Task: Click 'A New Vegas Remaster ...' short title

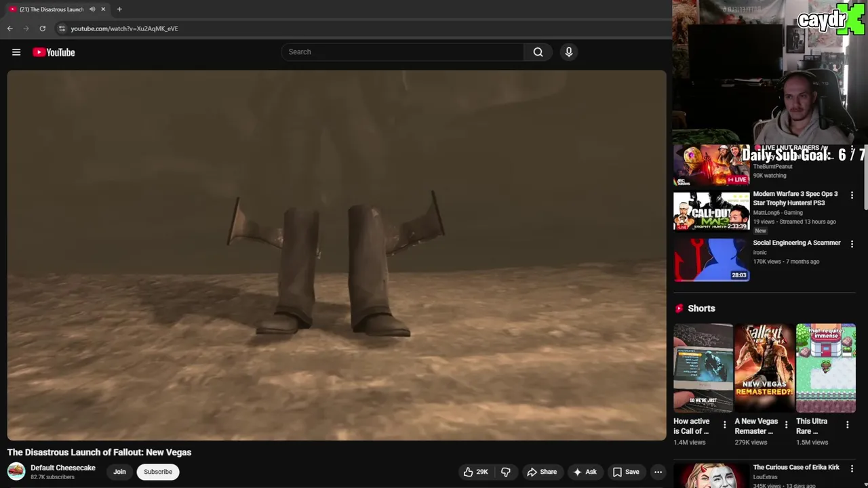Action: pos(756,426)
